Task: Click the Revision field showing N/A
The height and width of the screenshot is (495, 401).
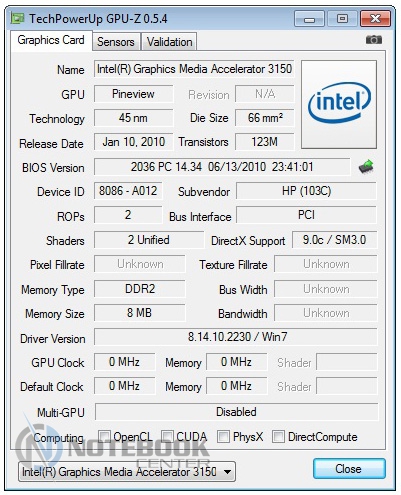Action: (265, 94)
